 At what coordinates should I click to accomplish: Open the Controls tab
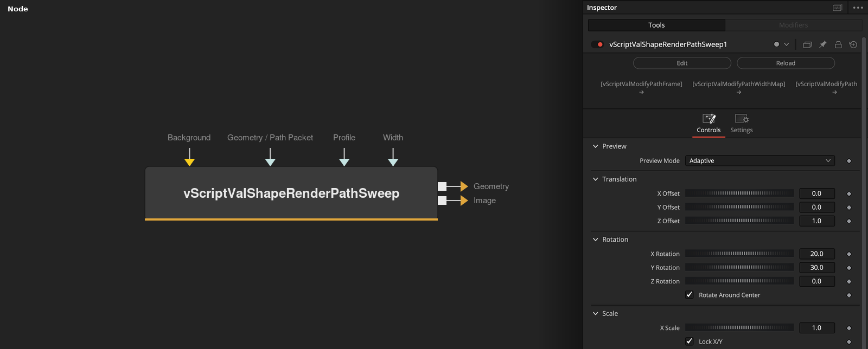(709, 124)
